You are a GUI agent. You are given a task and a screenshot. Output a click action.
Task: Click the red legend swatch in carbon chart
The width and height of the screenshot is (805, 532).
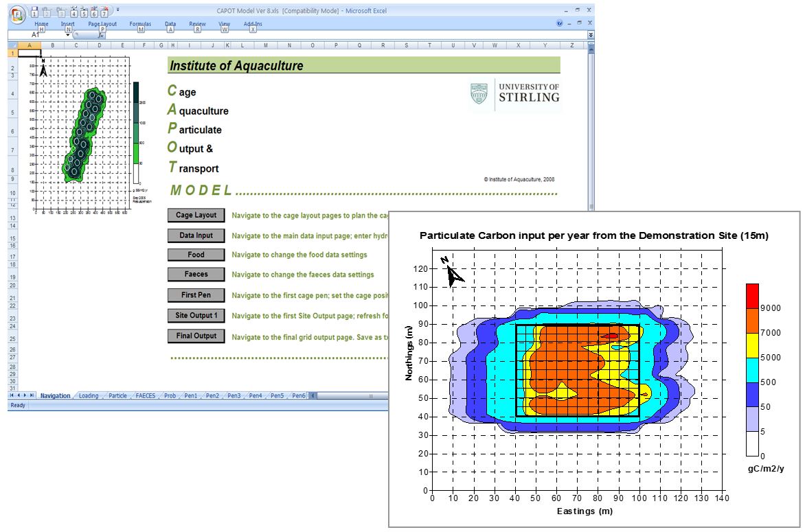pos(752,296)
